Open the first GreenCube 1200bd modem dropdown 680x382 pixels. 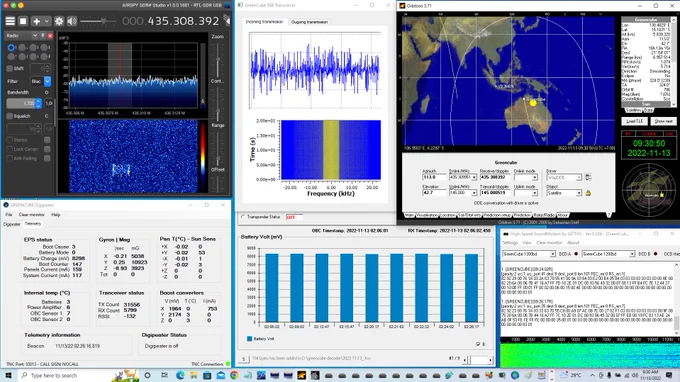[x=529, y=254]
